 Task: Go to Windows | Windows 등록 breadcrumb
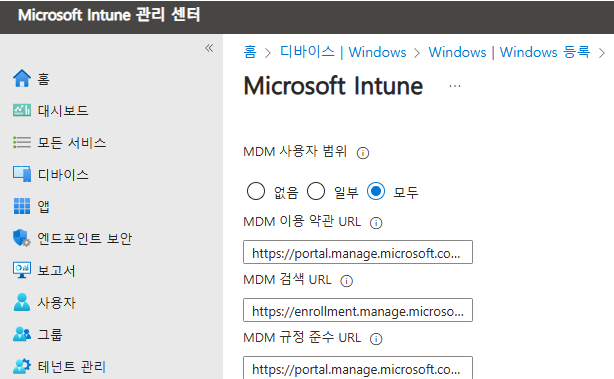509,52
